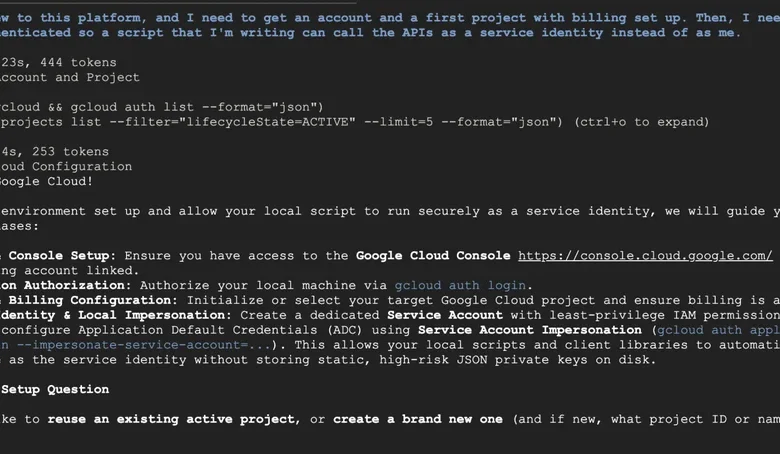
Task: Click the --impersonate-service-account command text
Action: coord(135,345)
